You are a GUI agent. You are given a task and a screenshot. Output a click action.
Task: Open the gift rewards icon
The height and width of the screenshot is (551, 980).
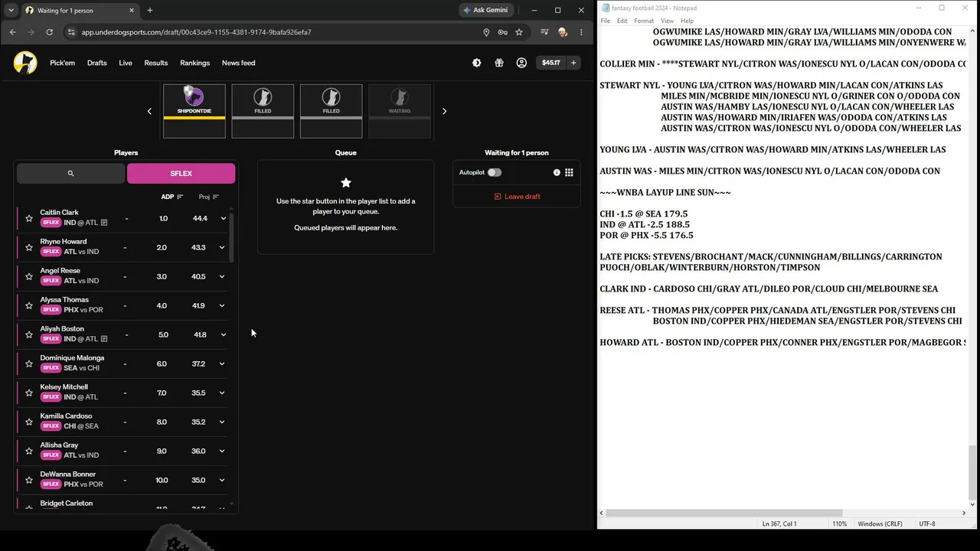coord(498,63)
